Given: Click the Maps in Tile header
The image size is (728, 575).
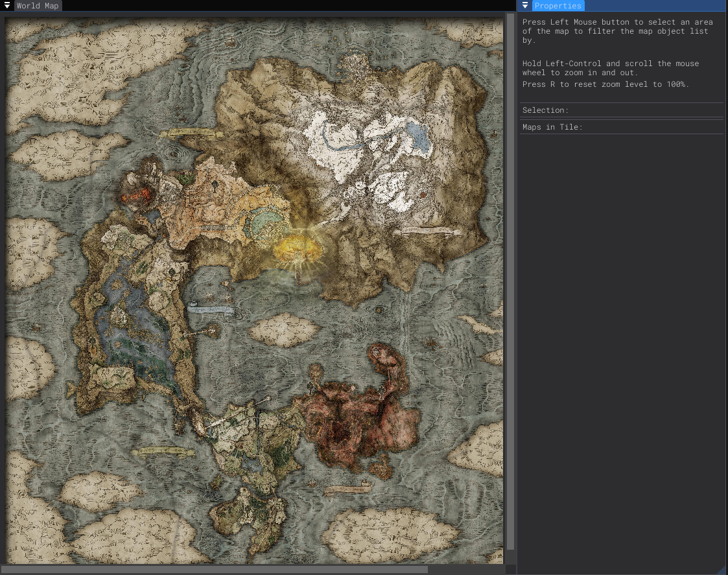Looking at the screenshot, I should coord(552,127).
